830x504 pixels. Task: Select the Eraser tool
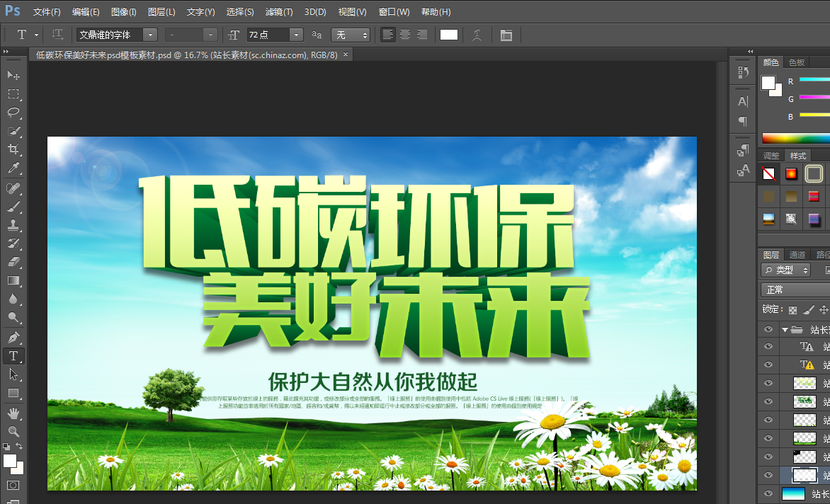[13, 263]
